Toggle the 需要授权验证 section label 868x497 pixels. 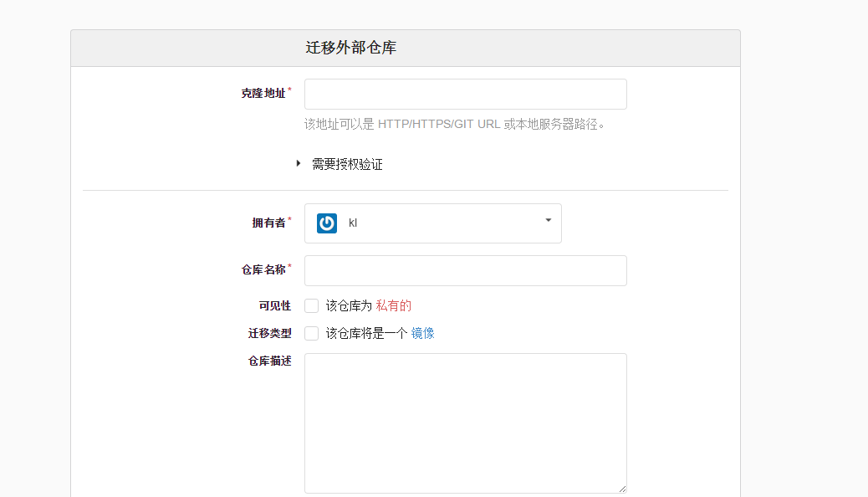[x=347, y=165]
